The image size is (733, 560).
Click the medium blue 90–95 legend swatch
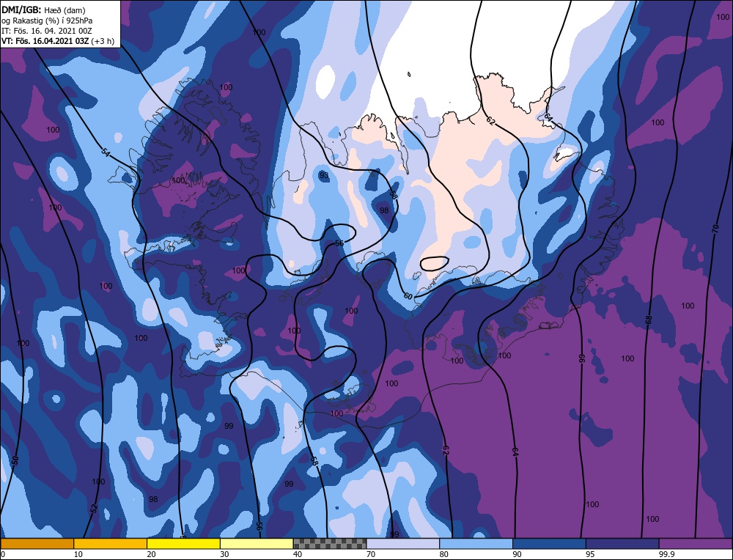[x=549, y=543]
